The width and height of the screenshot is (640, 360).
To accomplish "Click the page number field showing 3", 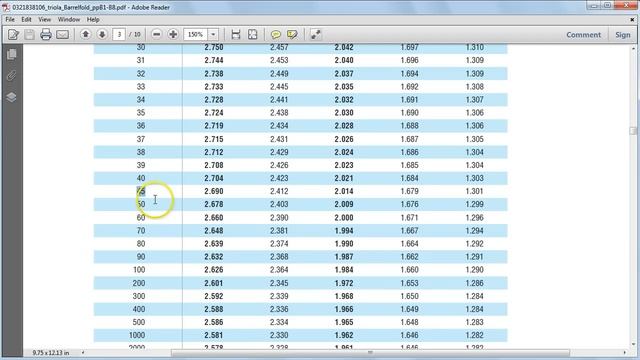I will [x=119, y=35].
